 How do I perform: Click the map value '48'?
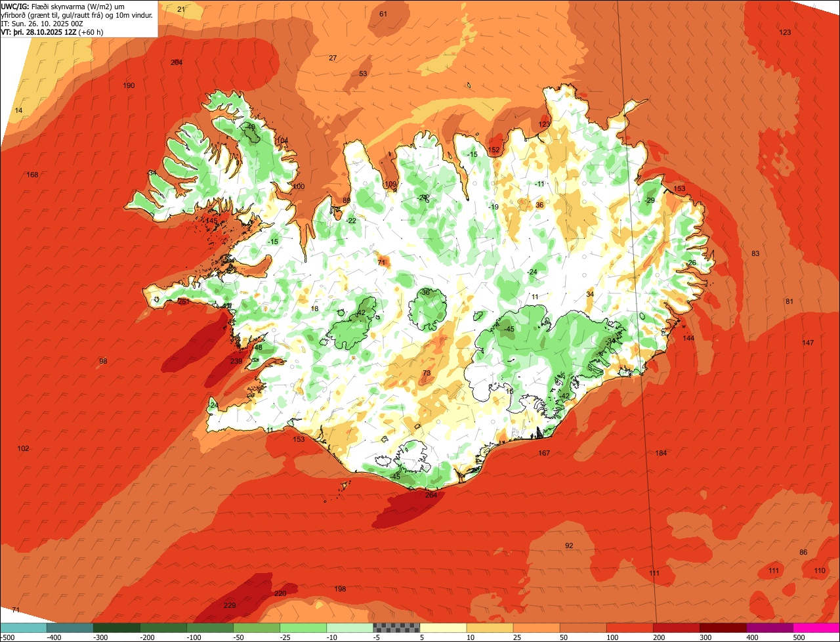259,347
